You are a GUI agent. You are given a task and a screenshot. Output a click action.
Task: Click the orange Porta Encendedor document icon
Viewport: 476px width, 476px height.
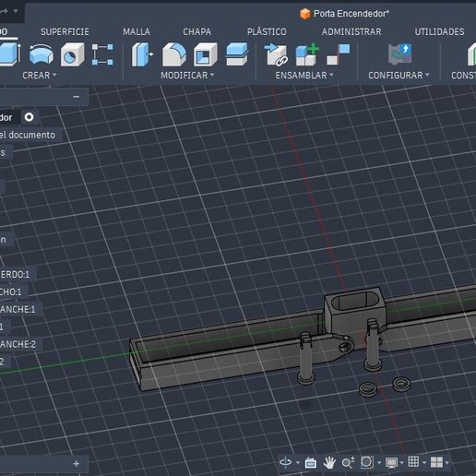click(x=305, y=14)
